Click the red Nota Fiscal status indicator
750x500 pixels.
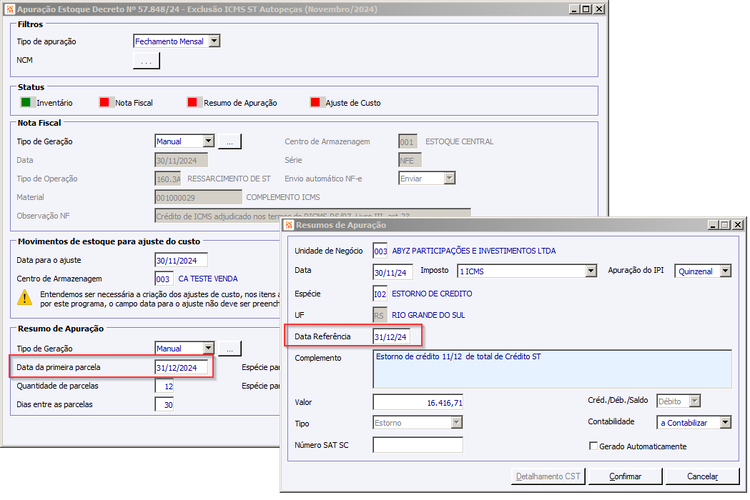click(x=104, y=102)
